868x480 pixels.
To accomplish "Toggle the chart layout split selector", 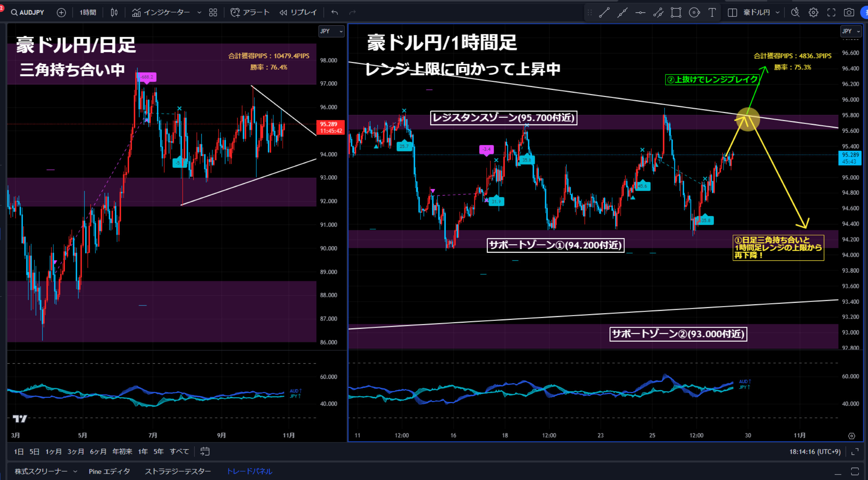I will [732, 13].
